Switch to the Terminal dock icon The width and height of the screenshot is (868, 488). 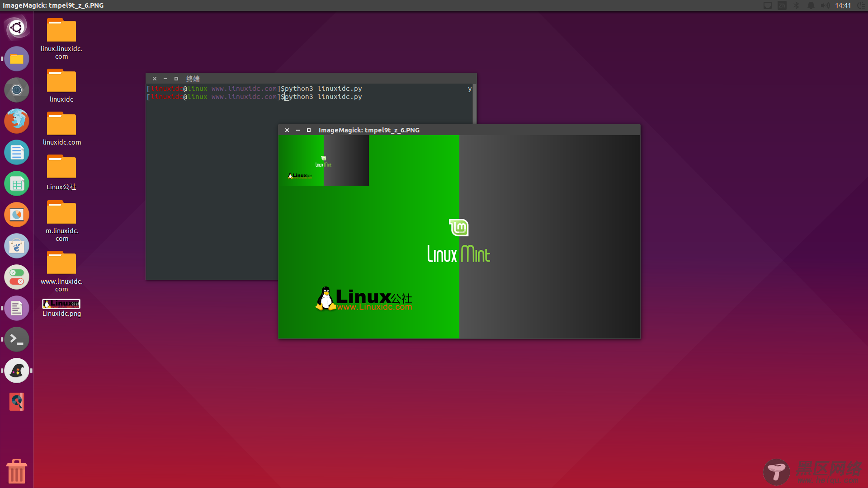click(17, 339)
